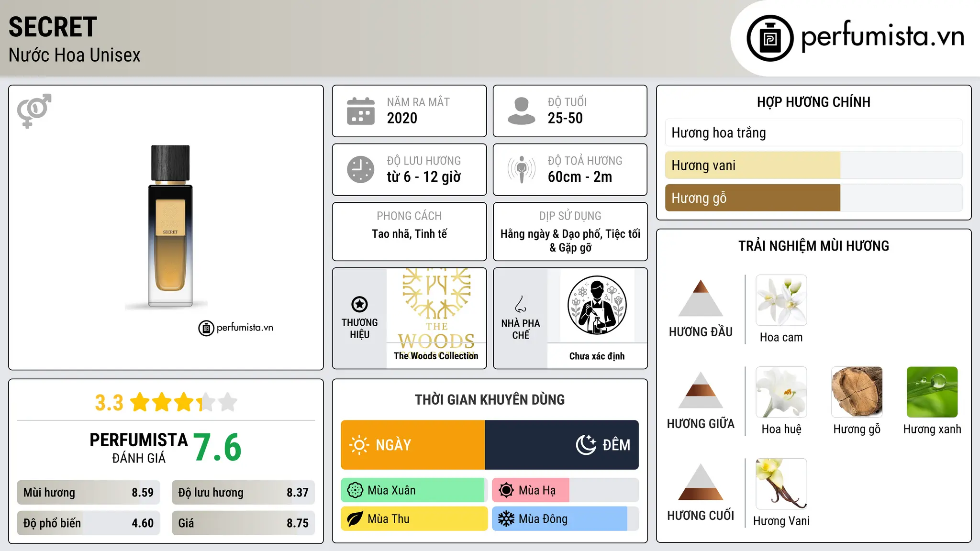
Task: Click the clock icon beside Độ lưu hương
Action: point(361,169)
